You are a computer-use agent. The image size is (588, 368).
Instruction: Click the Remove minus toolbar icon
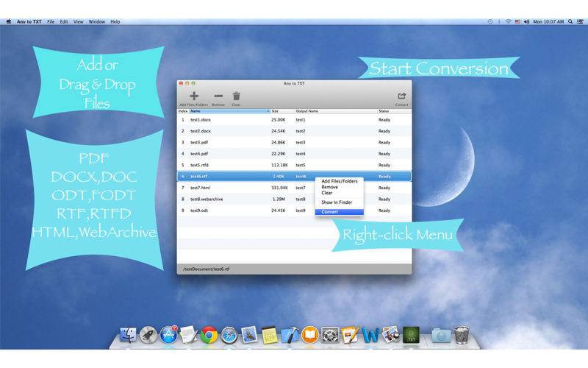point(218,96)
